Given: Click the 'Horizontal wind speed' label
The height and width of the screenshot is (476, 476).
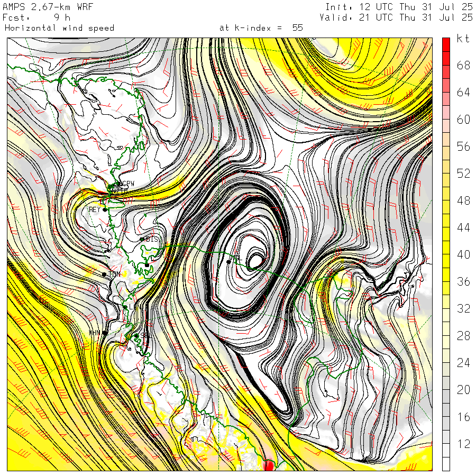Looking at the screenshot, I should [59, 28].
